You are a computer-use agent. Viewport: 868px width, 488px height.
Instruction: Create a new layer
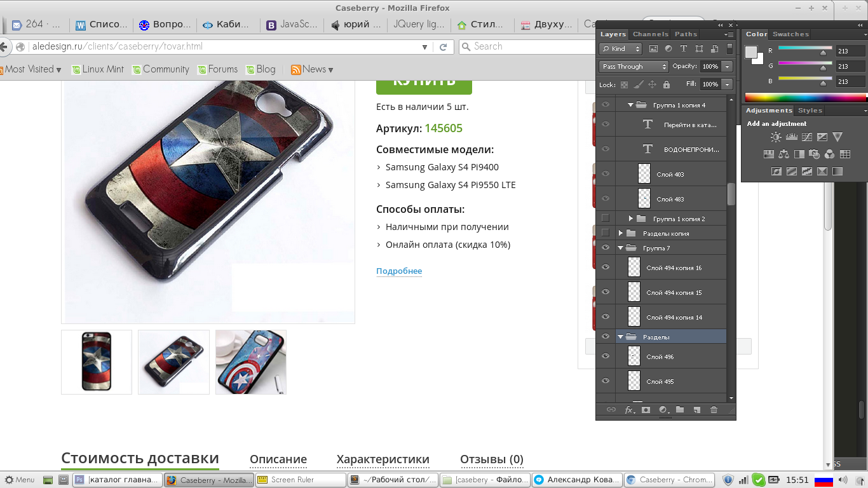coord(697,410)
